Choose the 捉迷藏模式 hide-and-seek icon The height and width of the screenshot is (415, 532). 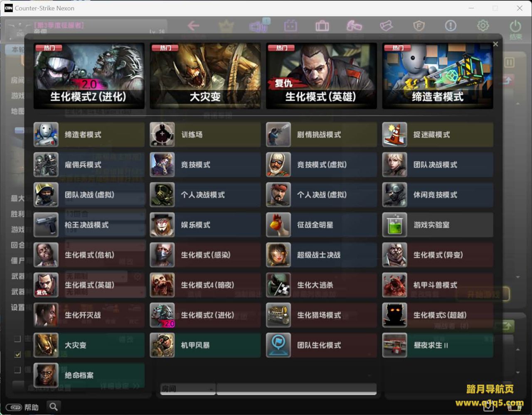tap(394, 135)
